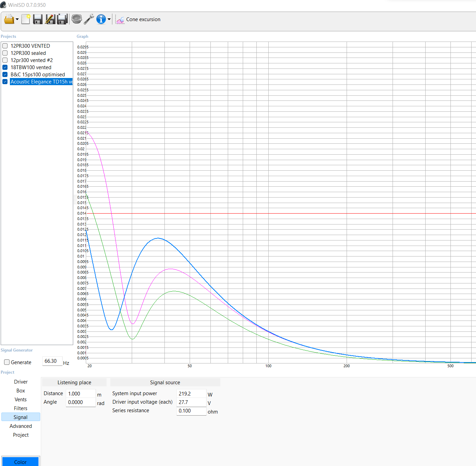Uncheck the B&C 15ps100 optimised project

pos(5,74)
